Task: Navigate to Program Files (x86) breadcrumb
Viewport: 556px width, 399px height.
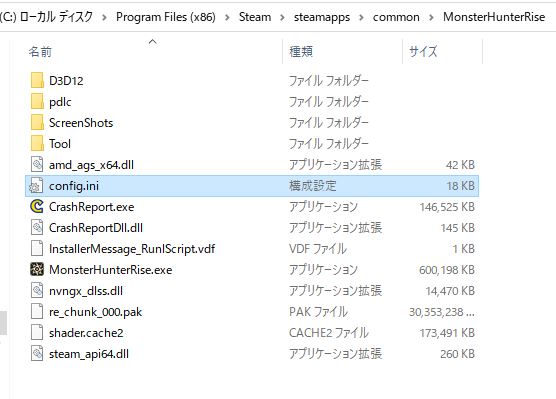Action: [166, 17]
